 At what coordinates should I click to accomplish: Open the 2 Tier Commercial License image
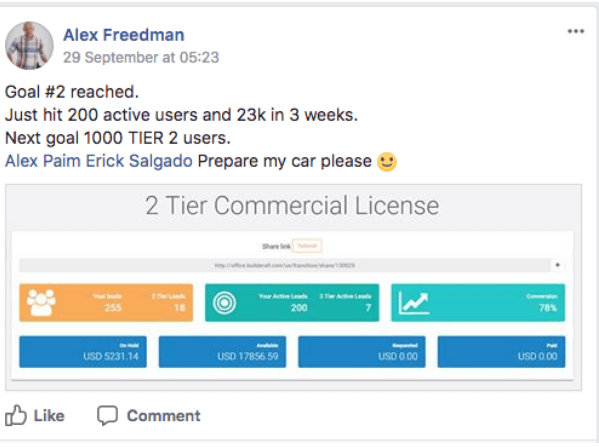point(293,287)
